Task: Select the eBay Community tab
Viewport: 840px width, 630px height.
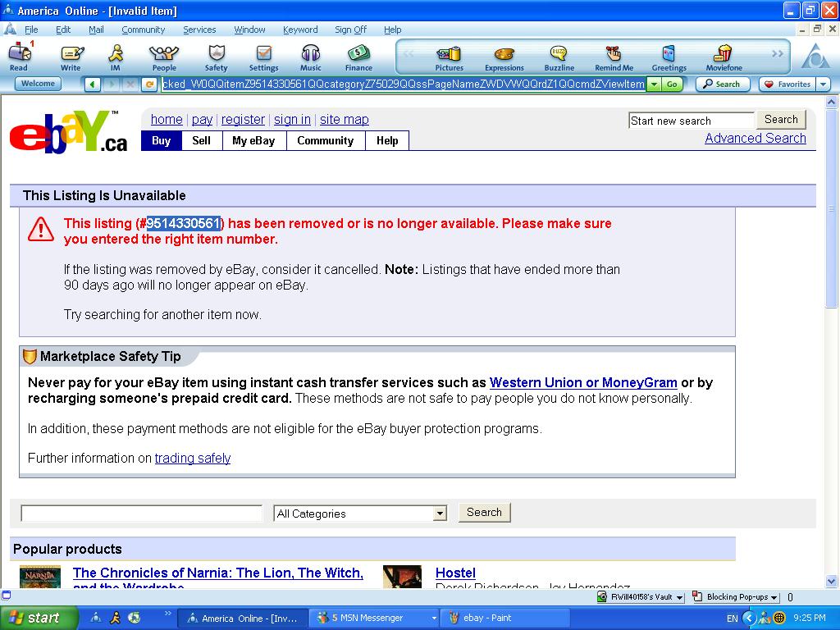Action: 326,140
